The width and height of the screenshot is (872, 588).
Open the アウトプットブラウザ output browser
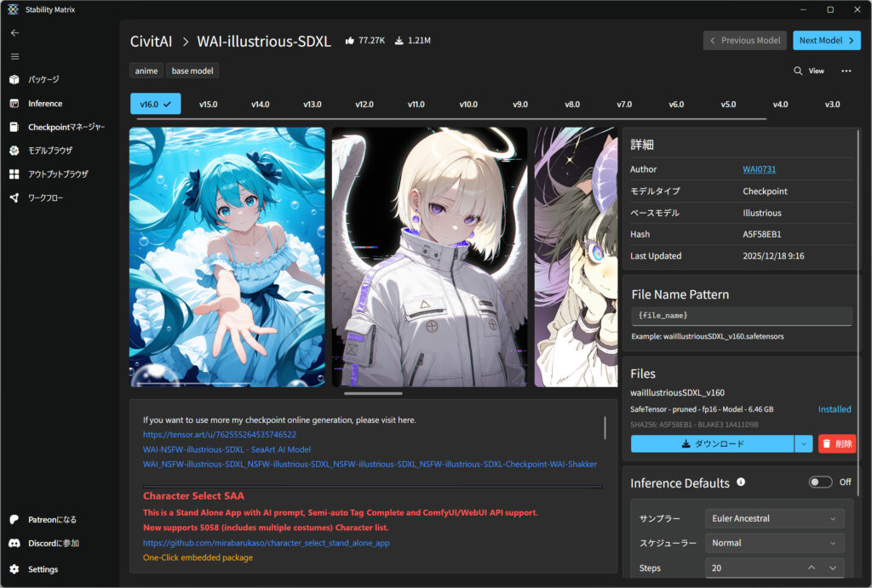[x=57, y=174]
